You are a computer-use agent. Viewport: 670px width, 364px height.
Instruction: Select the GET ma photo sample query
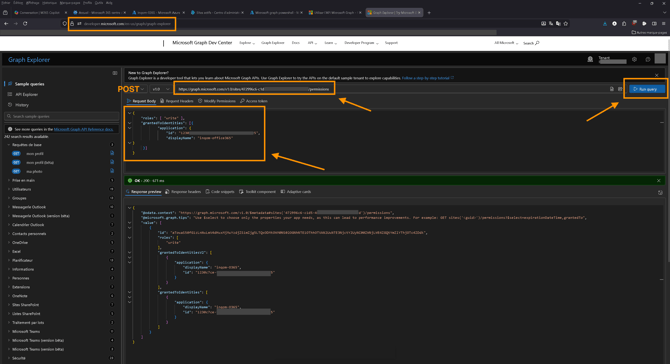click(34, 171)
